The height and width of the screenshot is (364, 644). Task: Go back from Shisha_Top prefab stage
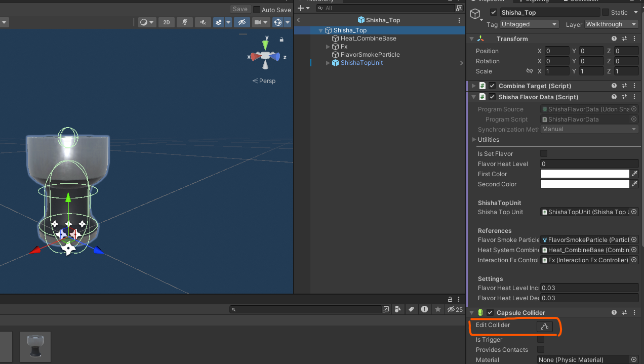tap(299, 20)
